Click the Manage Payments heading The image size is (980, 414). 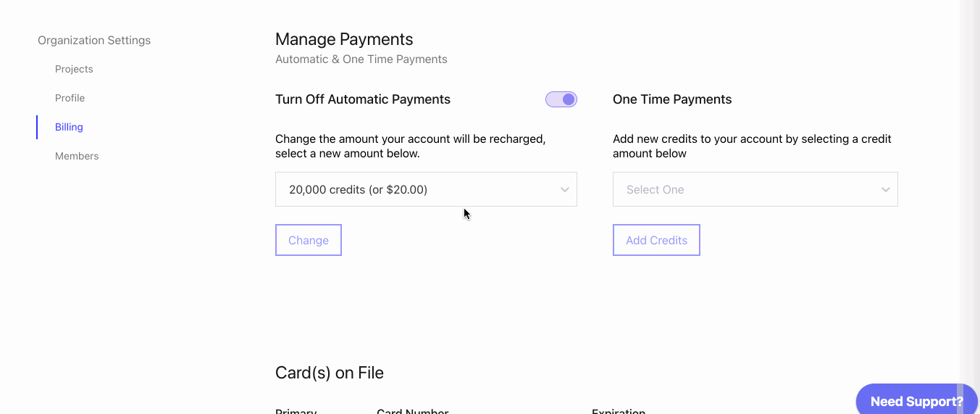pos(344,39)
